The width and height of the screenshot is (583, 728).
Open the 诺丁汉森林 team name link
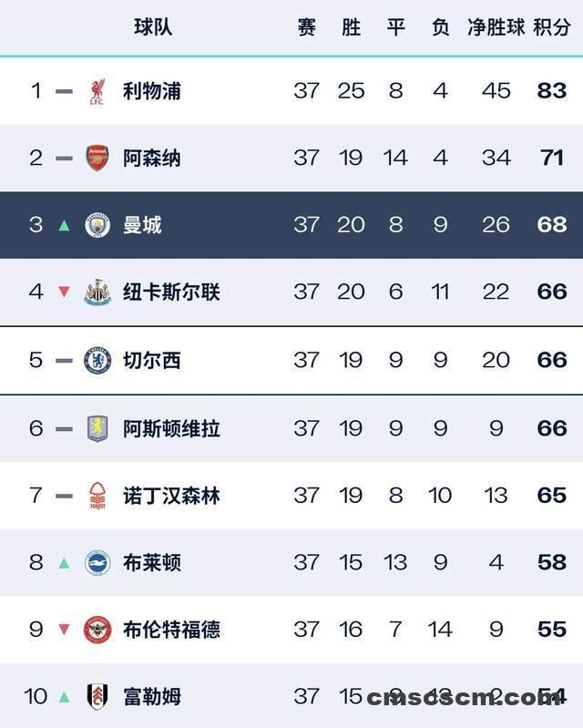coord(171,496)
